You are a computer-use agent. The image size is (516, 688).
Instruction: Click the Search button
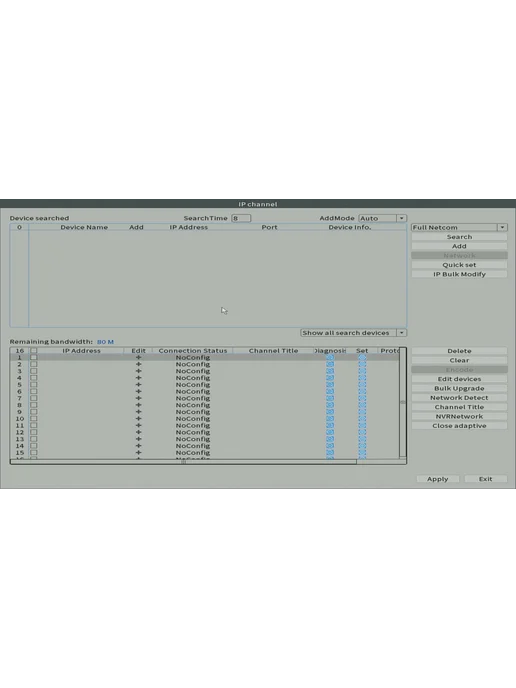click(x=459, y=237)
